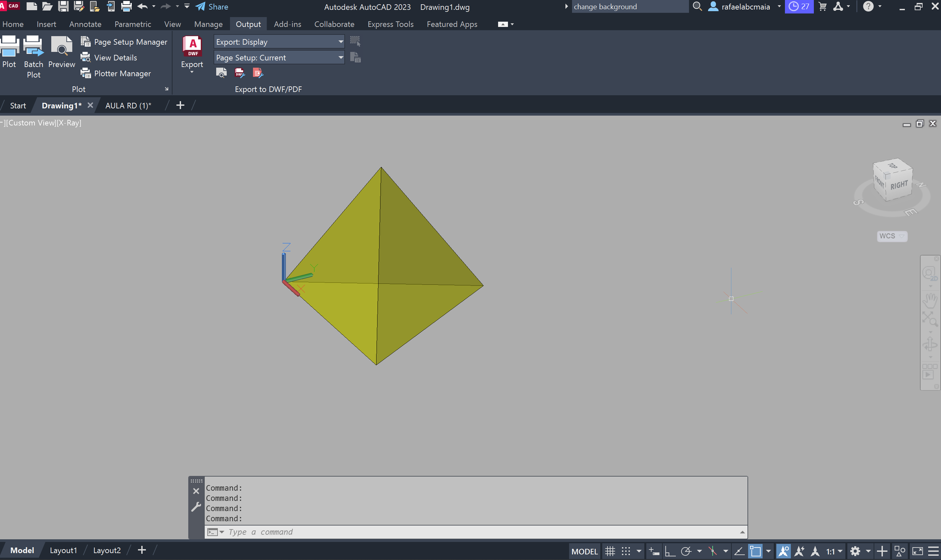Toggle object snap in status bar
The image size is (941, 560).
[755, 551]
